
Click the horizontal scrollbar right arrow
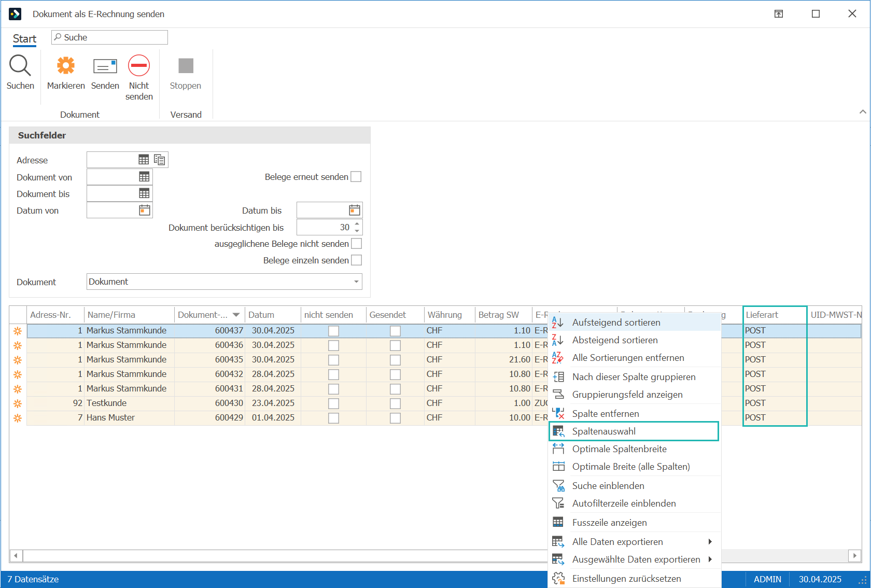click(x=855, y=556)
